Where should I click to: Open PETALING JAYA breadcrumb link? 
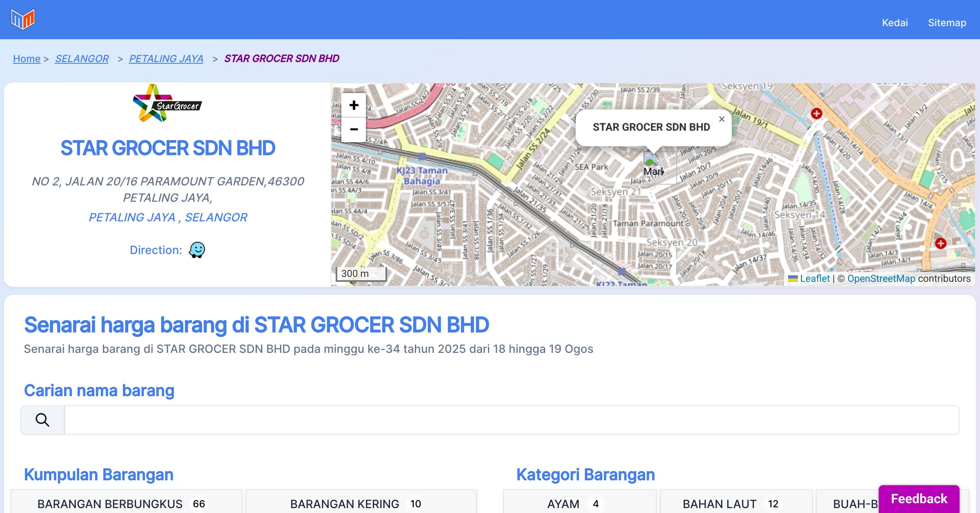click(166, 58)
